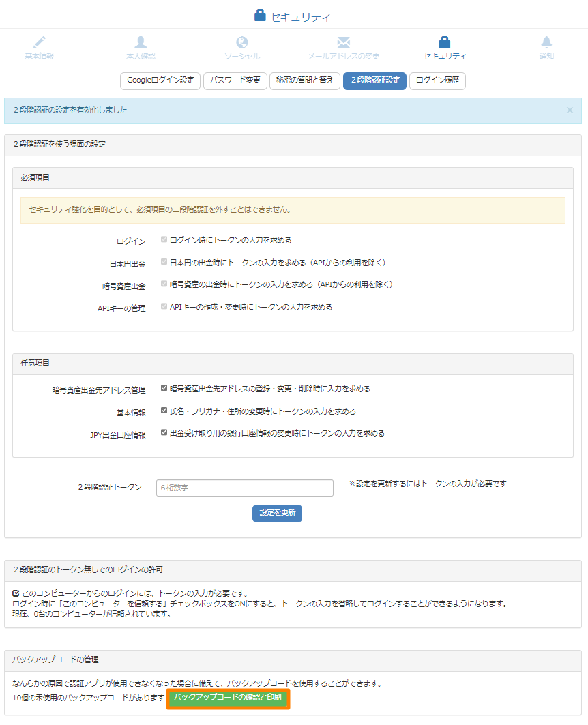Screen dimensions: 588x725
Task: Click 2段階認証のトークン無しでのログインの許可 header
Action: click(x=293, y=571)
